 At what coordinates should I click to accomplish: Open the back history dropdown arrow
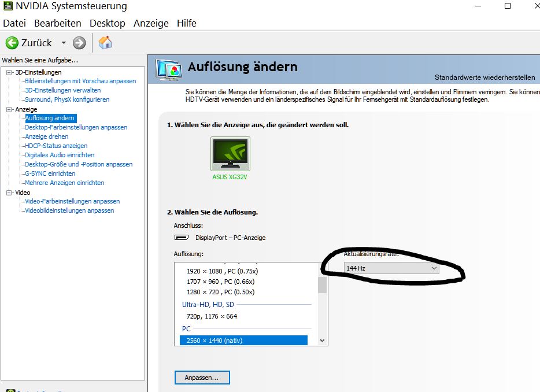click(x=64, y=43)
